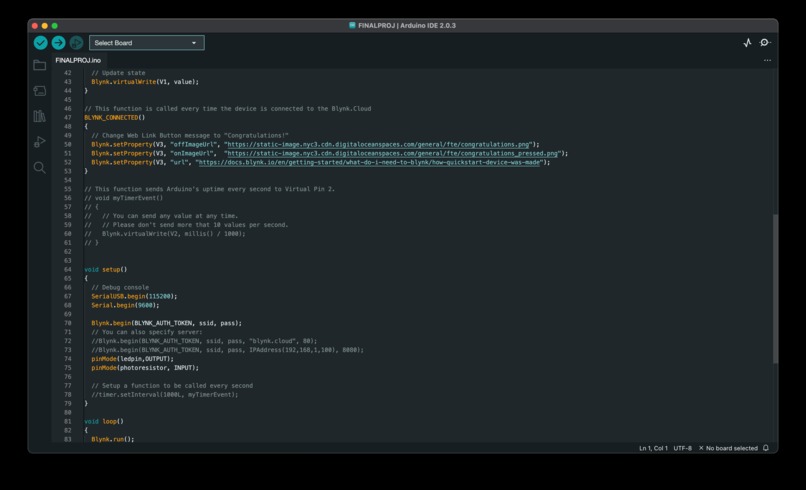Image resolution: width=806 pixels, height=490 pixels.
Task: Click the No board selected status
Action: pos(728,448)
